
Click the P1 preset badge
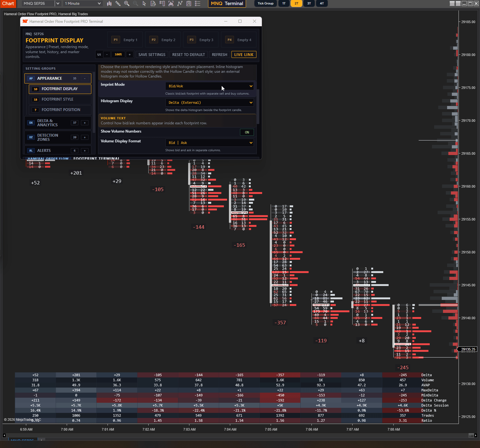click(x=116, y=40)
